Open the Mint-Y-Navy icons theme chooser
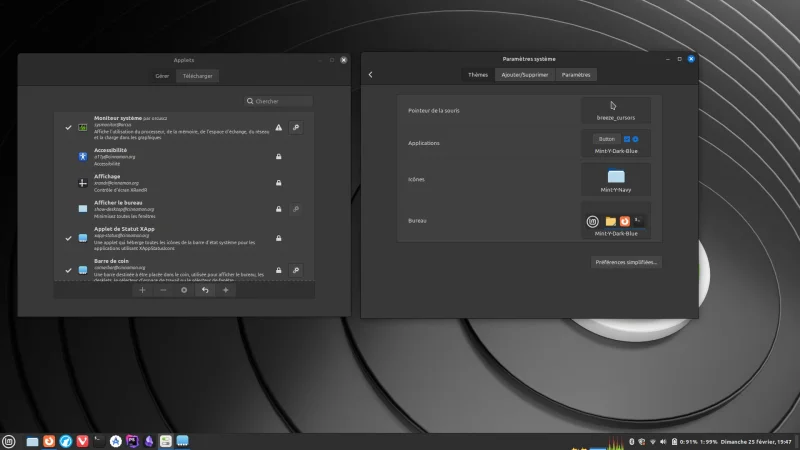The image size is (800, 450). pyautogui.click(x=616, y=180)
